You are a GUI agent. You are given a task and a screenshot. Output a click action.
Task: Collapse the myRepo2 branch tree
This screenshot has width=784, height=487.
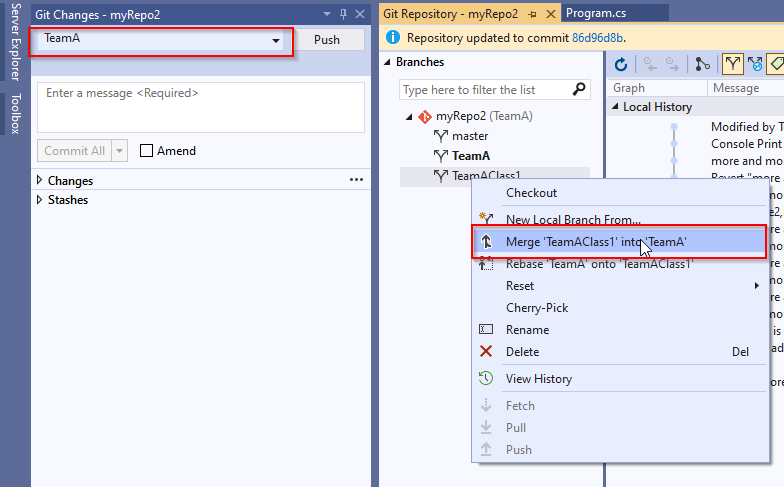tap(409, 117)
